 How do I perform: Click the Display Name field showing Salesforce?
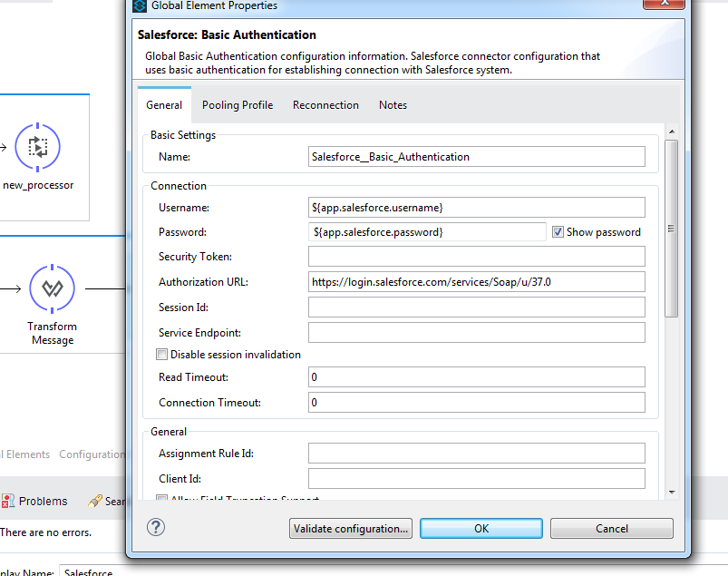pyautogui.click(x=394, y=571)
